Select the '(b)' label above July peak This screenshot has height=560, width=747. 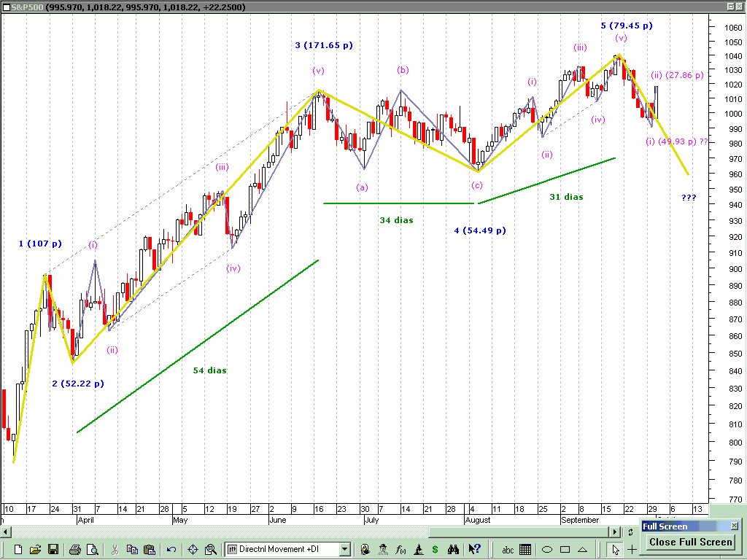403,70
